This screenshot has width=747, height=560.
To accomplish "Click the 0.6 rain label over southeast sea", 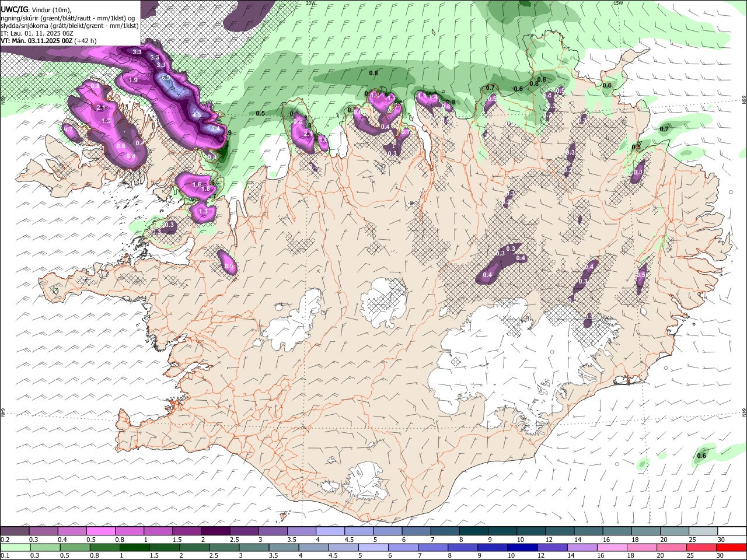I will (x=702, y=456).
